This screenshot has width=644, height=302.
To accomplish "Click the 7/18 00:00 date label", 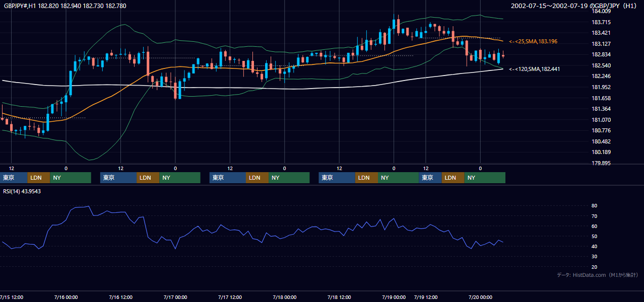I will (x=284, y=297).
